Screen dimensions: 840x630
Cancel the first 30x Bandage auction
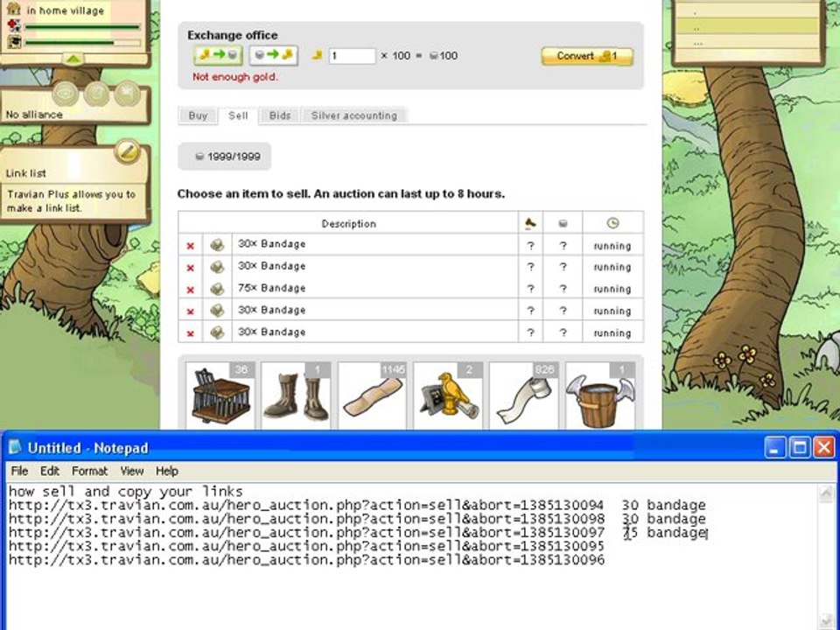coord(190,246)
